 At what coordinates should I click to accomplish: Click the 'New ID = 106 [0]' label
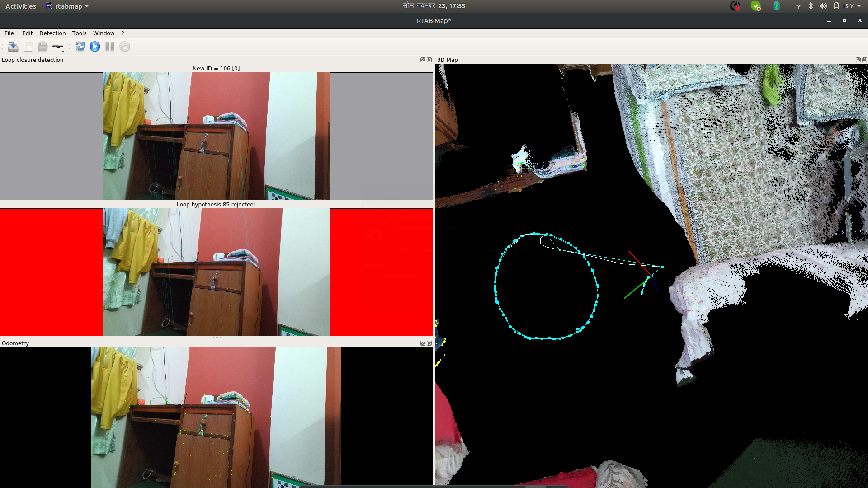[x=216, y=68]
